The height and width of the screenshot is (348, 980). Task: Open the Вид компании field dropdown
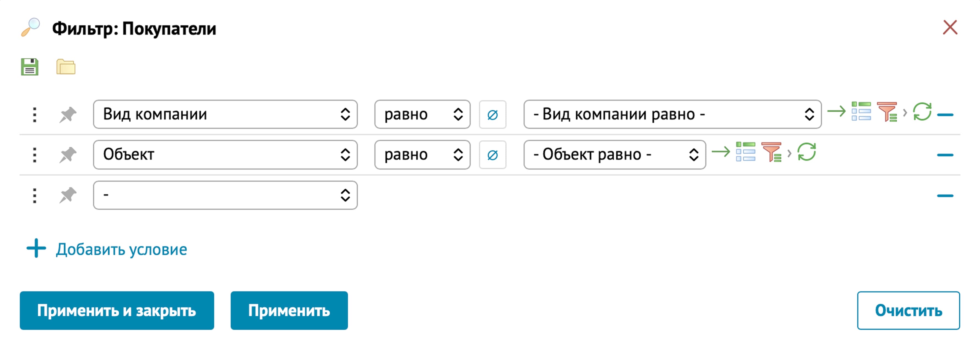tap(225, 115)
